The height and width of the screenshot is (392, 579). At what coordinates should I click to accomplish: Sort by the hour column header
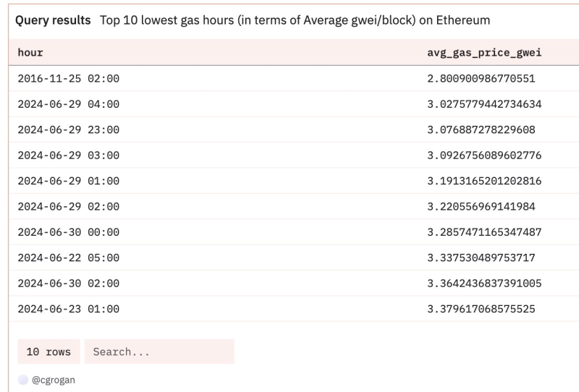coord(30,53)
